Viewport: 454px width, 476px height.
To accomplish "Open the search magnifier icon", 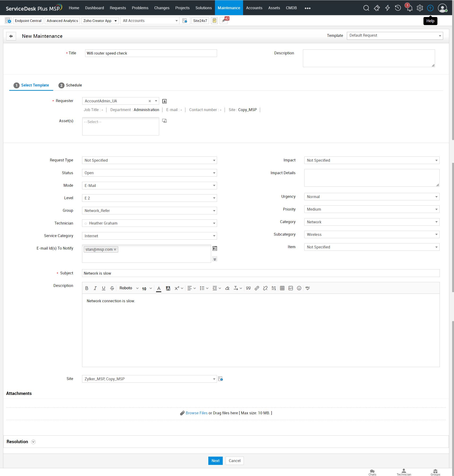I will (366, 8).
